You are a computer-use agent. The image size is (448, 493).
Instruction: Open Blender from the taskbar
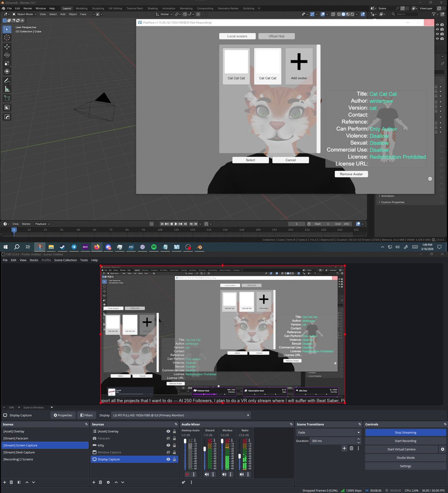point(200,247)
